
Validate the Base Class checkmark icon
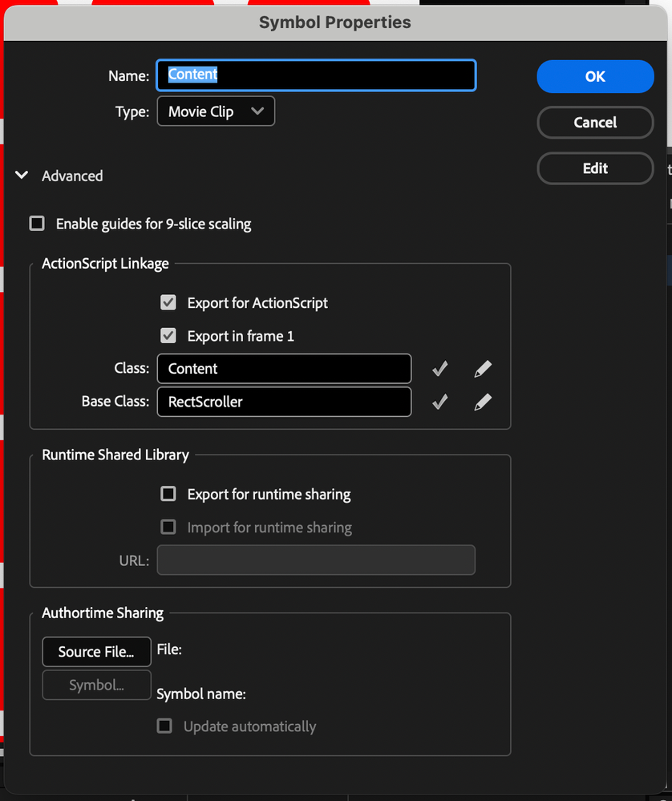pyautogui.click(x=439, y=402)
